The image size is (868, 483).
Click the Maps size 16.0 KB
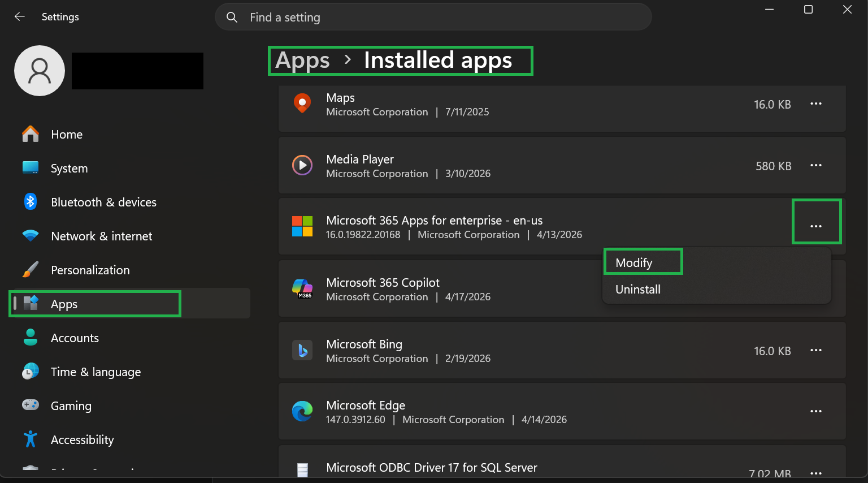click(772, 105)
